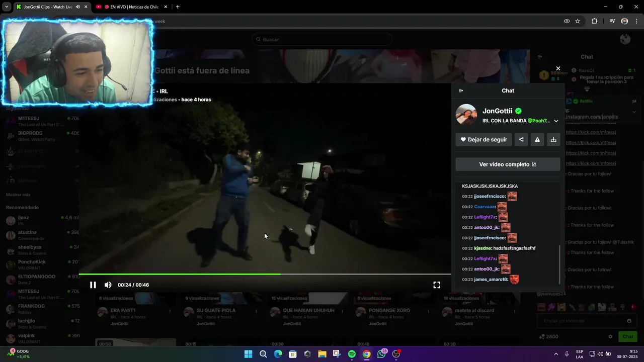This screenshot has width=644, height=362.
Task: Open the emoji picker in chat input
Action: click(x=629, y=321)
